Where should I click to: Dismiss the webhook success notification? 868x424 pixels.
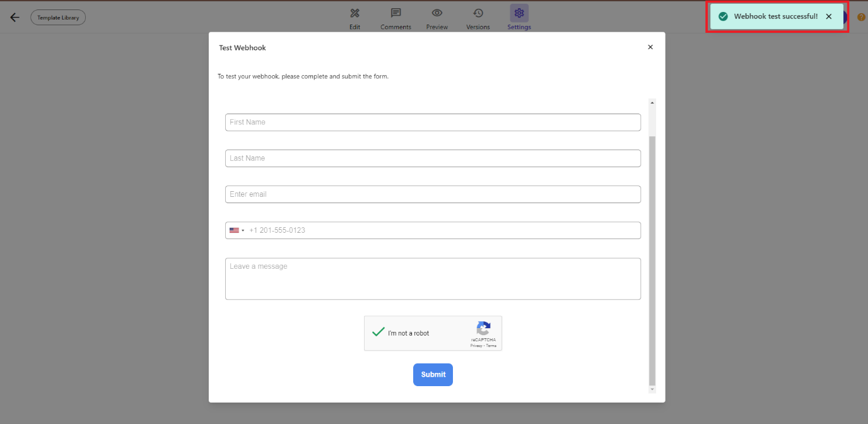coord(829,16)
